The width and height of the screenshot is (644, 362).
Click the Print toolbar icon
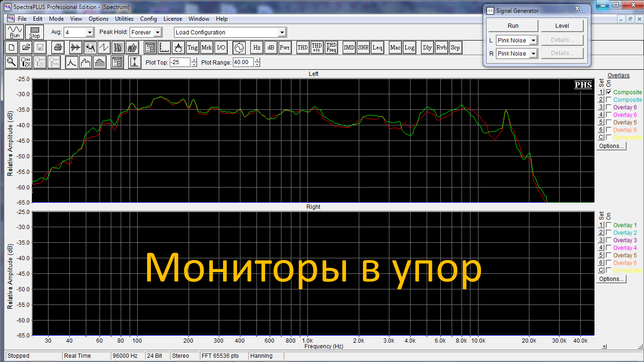point(58,48)
